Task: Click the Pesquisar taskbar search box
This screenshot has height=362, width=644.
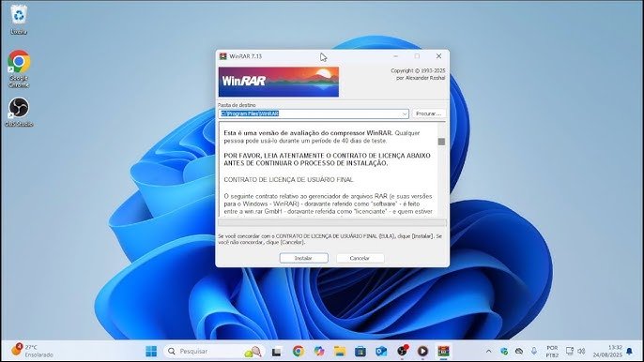Action: [214, 352]
